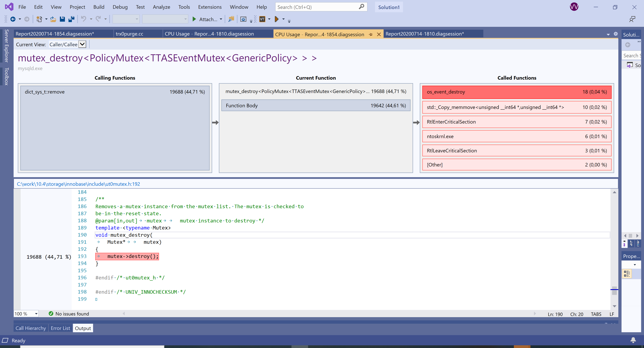Click the VT toolbar icon

[x=262, y=19]
